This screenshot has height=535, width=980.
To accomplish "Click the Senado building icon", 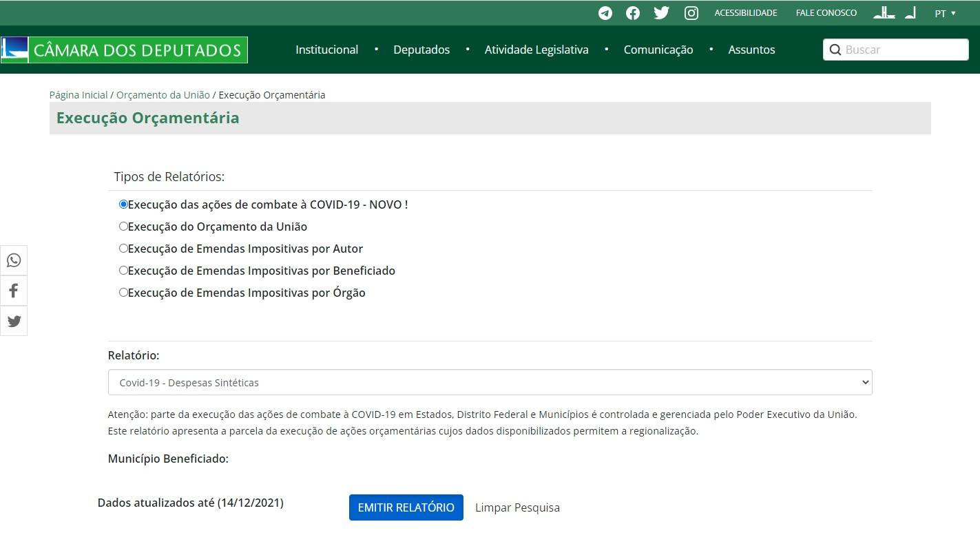I will coord(910,12).
